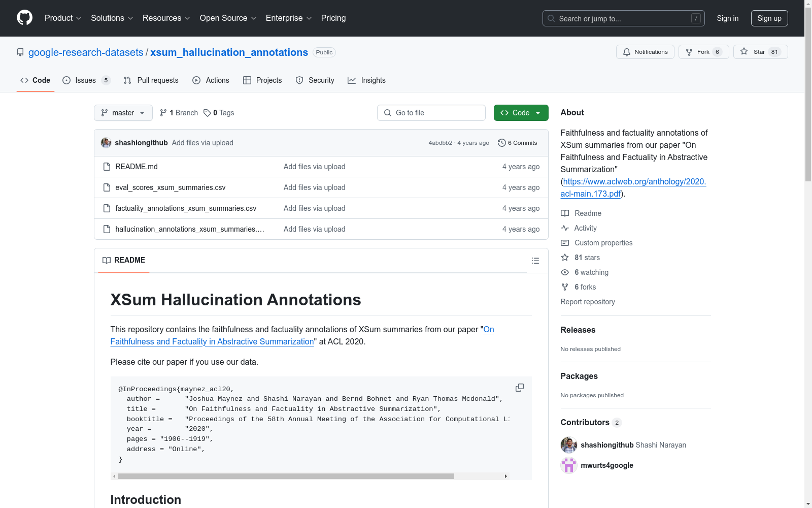Open xsum_hallucination_annotations repository link
The width and height of the screenshot is (812, 508).
(x=229, y=52)
